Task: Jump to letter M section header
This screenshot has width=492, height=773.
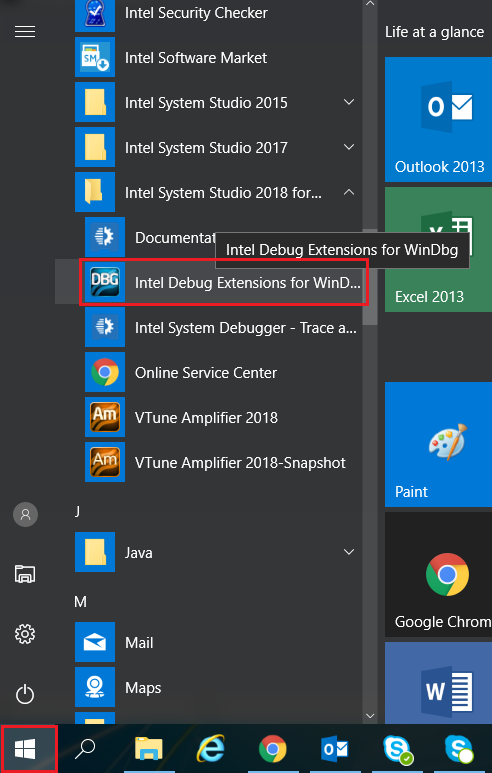Action: 80,601
